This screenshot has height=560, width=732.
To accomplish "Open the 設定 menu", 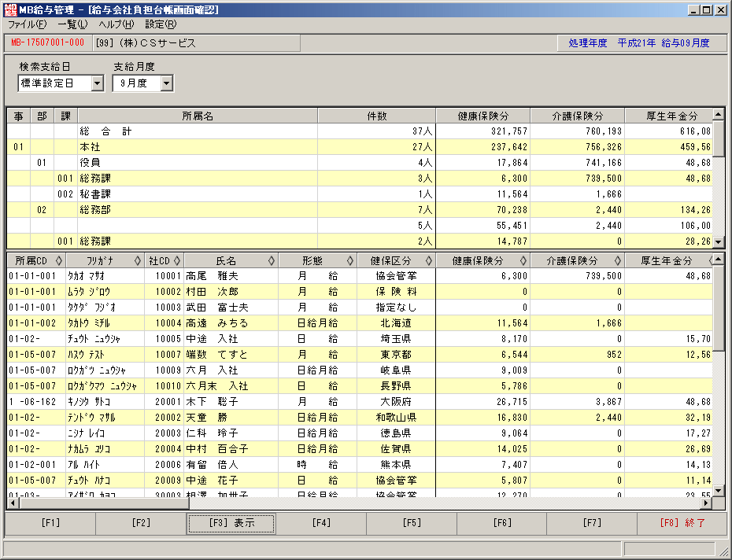I will coord(161,24).
